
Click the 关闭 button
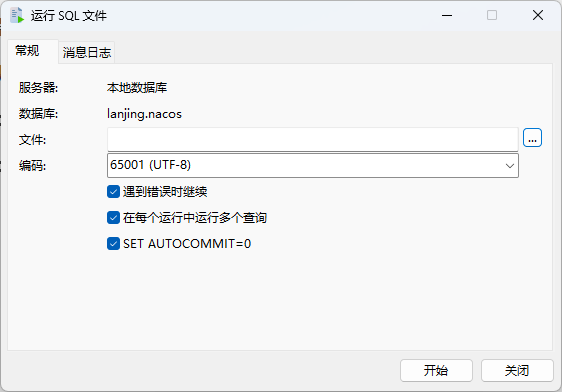click(x=517, y=371)
